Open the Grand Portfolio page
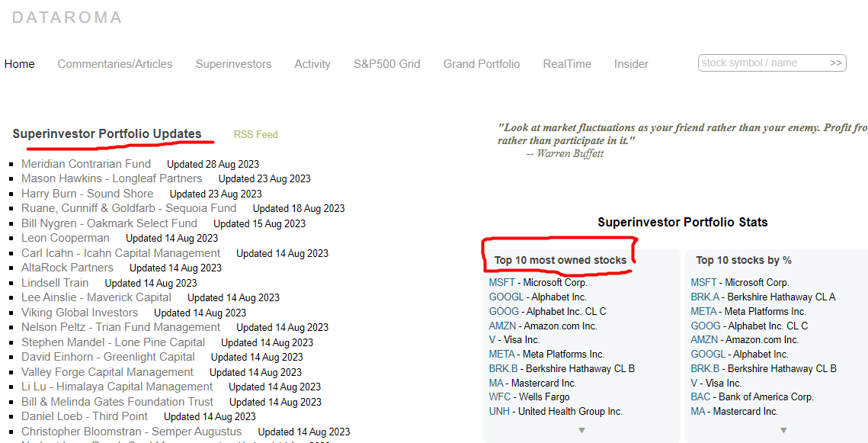The image size is (868, 443). (x=482, y=64)
